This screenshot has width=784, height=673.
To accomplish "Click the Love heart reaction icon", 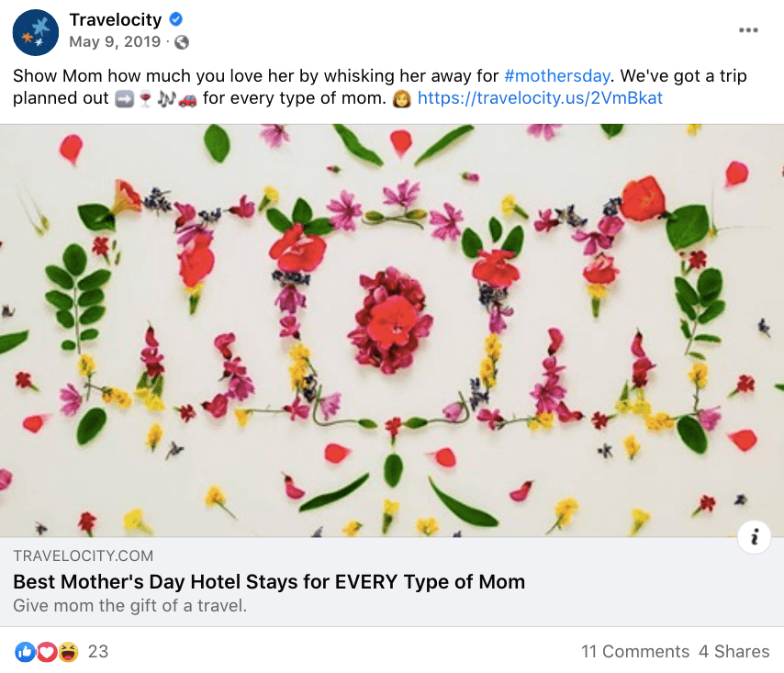I will click(x=47, y=652).
